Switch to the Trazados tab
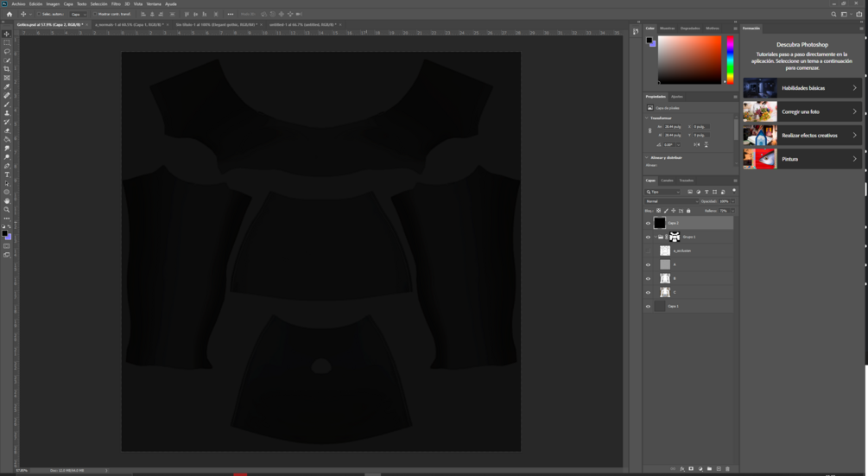Image resolution: width=868 pixels, height=476 pixels. (687, 181)
